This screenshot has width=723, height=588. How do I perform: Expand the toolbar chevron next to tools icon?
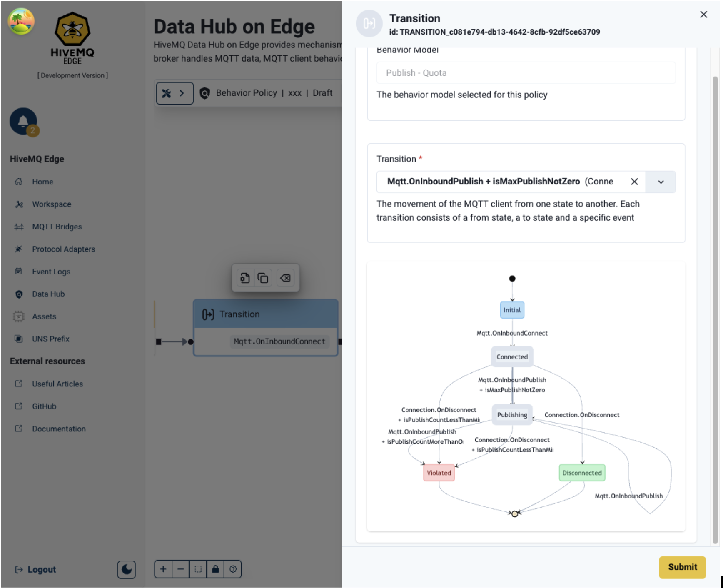click(x=182, y=93)
